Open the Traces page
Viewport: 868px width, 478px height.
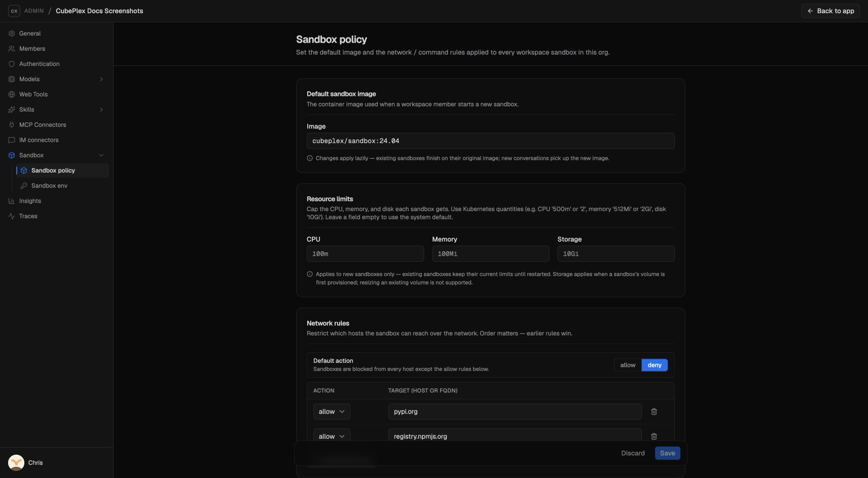pyautogui.click(x=56, y=216)
